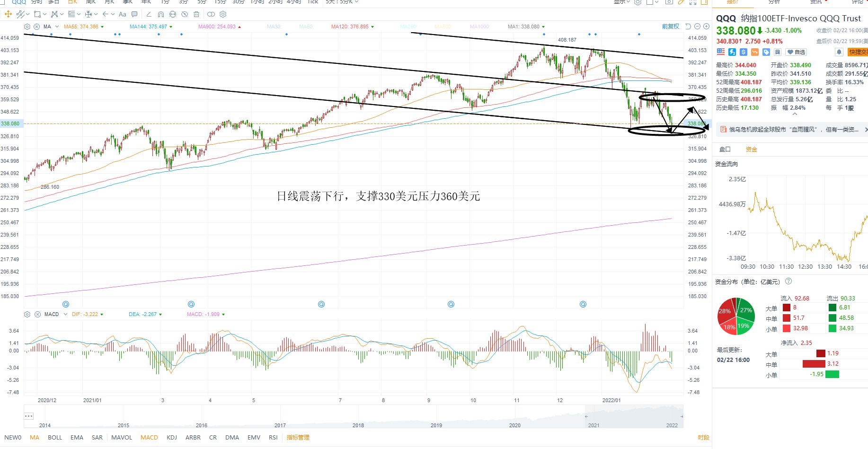868x449 pixels.
Task: Click the 快捷交易 quick trade button
Action: [858, 52]
